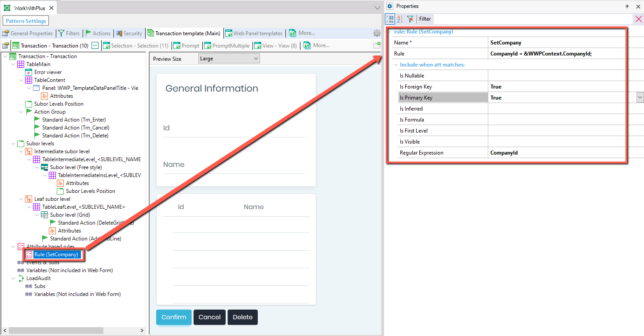
Task: Click the Confirm button
Action: pyautogui.click(x=173, y=317)
